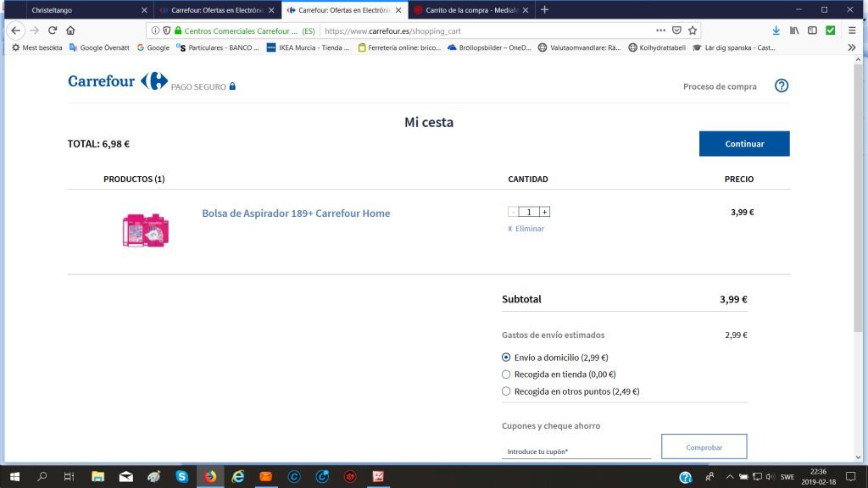The height and width of the screenshot is (488, 868).
Task: Open the Ferretería online bookmark
Action: (399, 47)
